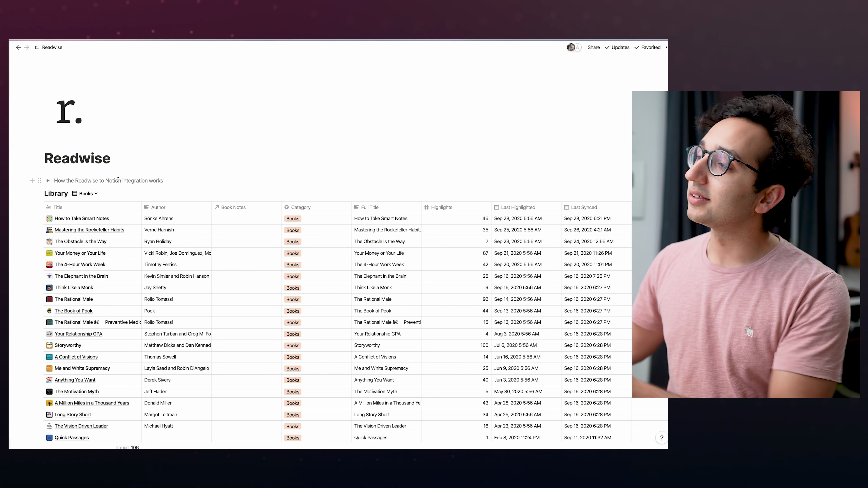868x488 pixels.
Task: Open the Category column header
Action: 316,207
